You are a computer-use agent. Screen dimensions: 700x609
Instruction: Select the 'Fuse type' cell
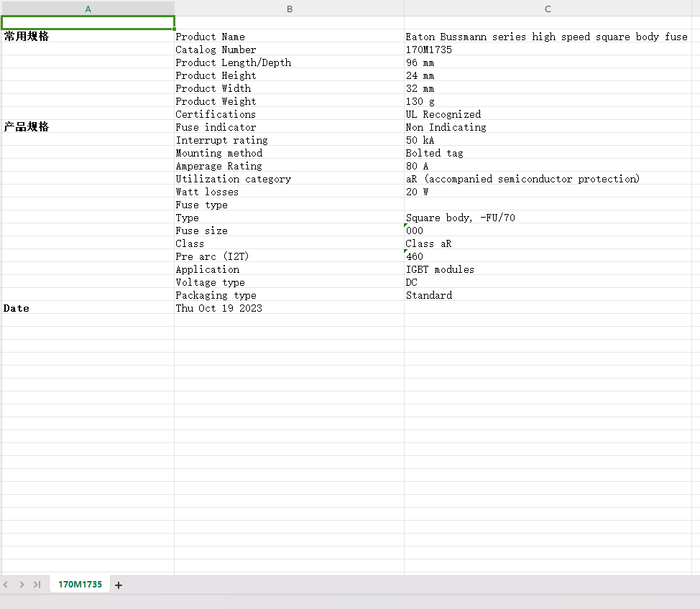pyautogui.click(x=290, y=205)
